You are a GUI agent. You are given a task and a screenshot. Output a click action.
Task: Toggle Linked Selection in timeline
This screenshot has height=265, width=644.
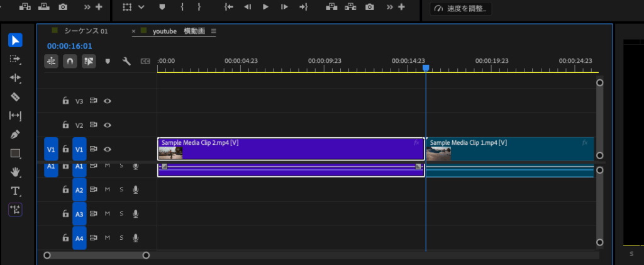tap(89, 61)
